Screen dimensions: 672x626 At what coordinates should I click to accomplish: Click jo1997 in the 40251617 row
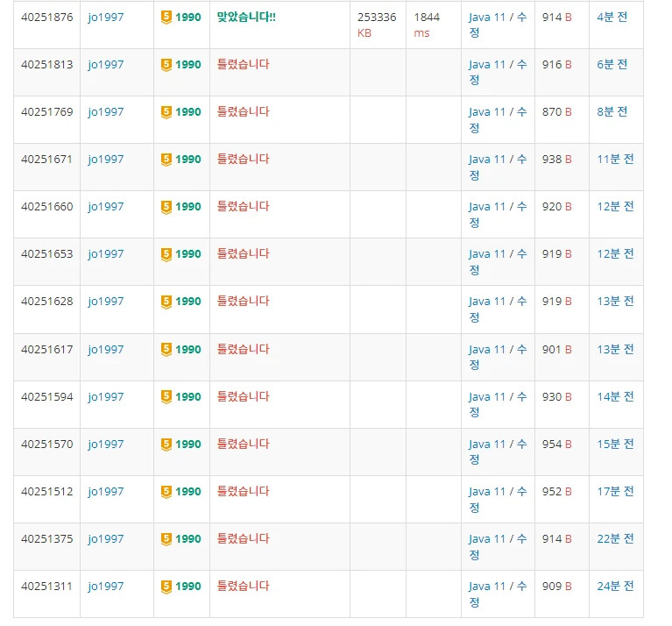[x=106, y=350]
